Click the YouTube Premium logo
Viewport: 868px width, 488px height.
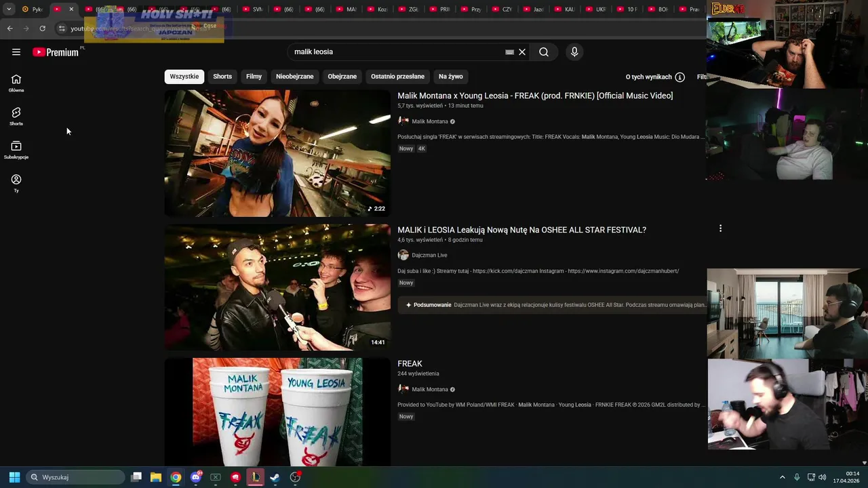pyautogui.click(x=56, y=52)
